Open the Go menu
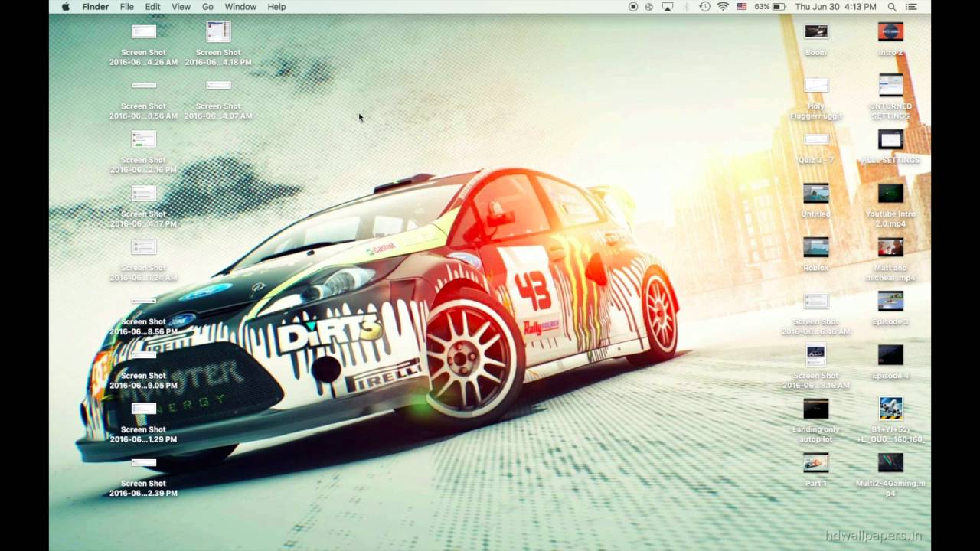The height and width of the screenshot is (551, 980). click(x=207, y=7)
